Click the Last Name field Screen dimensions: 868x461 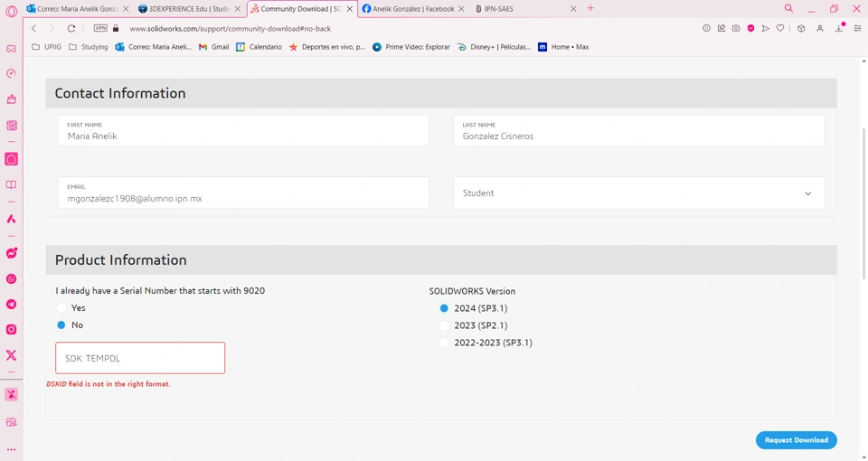click(x=639, y=130)
